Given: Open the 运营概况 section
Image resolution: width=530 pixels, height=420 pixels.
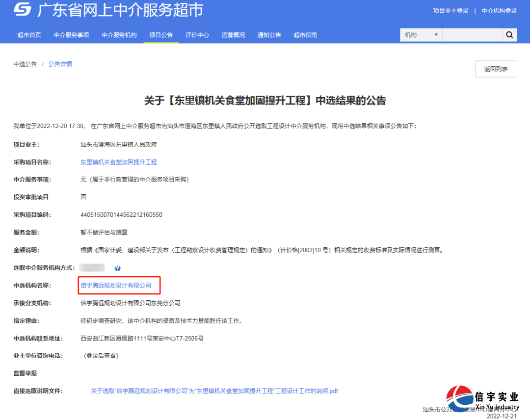Looking at the screenshot, I should [x=233, y=35].
